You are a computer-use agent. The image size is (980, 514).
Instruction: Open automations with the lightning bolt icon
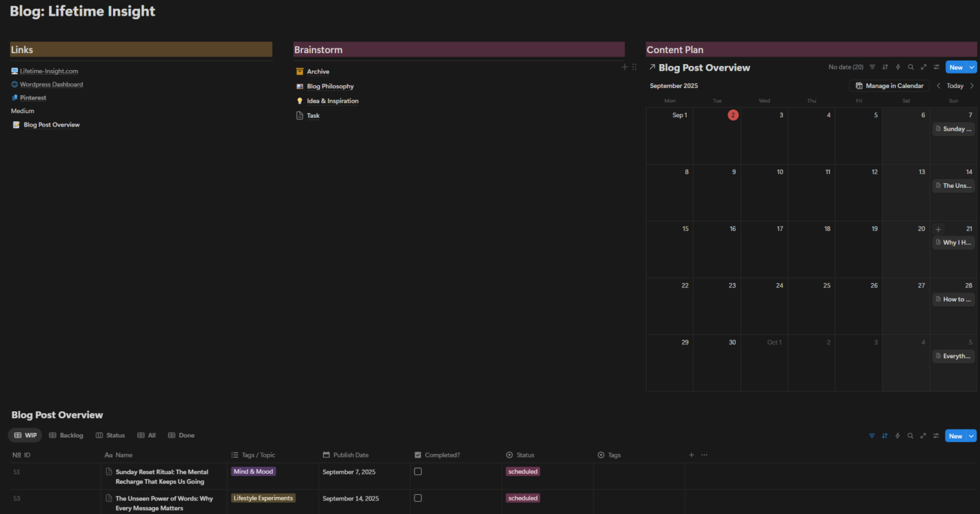(x=898, y=436)
